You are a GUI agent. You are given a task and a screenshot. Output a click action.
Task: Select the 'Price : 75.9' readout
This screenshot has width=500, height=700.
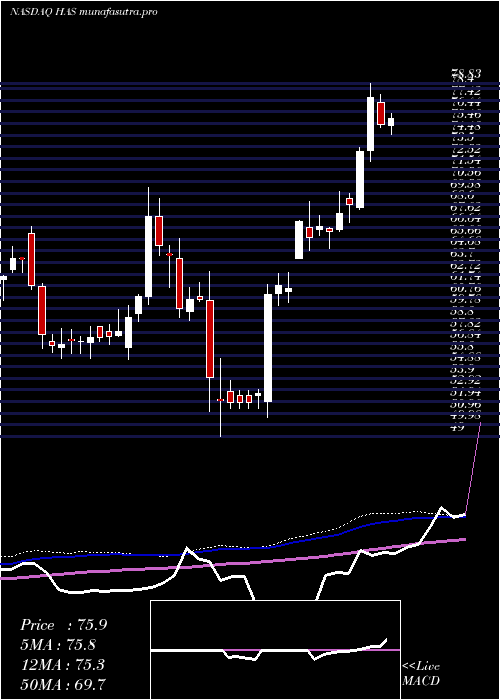coord(63,625)
